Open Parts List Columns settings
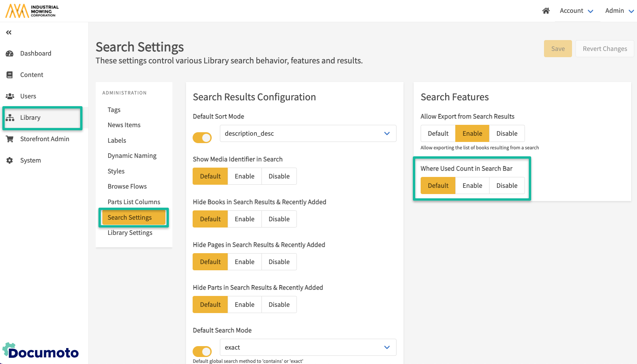The image size is (637, 364). click(x=134, y=202)
